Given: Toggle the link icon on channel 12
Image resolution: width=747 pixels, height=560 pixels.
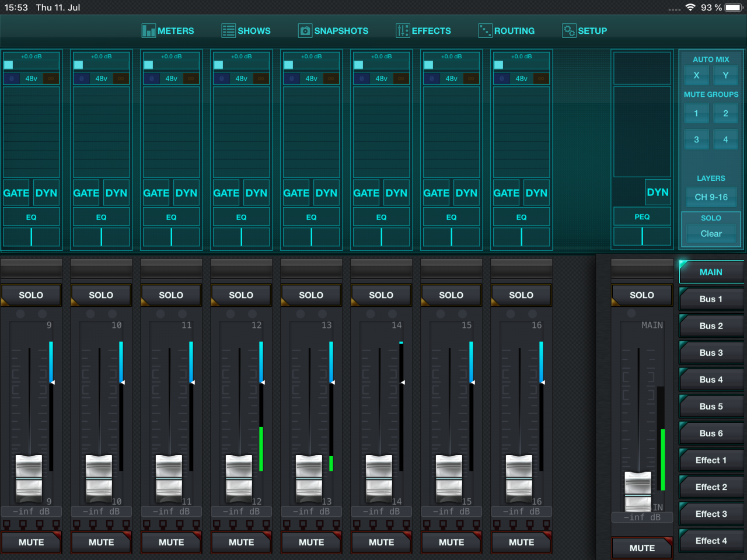Looking at the screenshot, I should (x=261, y=78).
